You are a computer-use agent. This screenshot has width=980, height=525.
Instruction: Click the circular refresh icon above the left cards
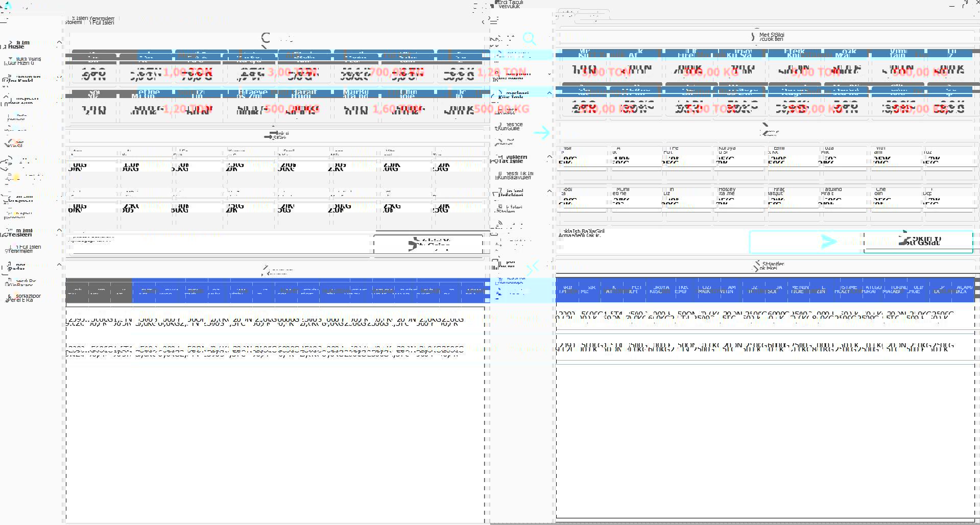tap(266, 38)
